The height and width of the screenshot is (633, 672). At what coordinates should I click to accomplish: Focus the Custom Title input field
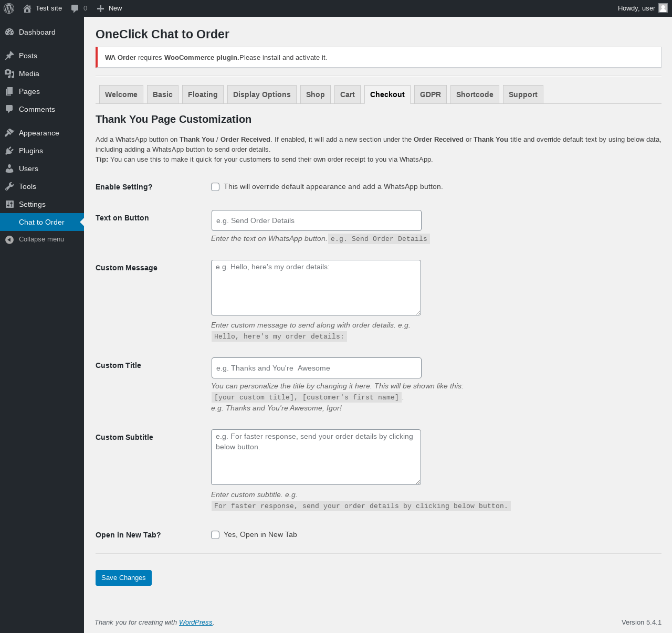[x=317, y=368]
